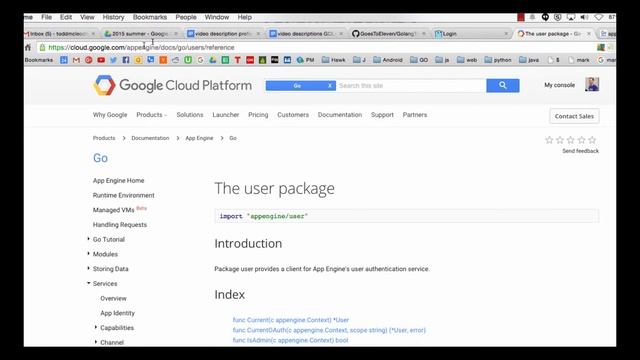Click the blue search magnifier button
This screenshot has width=640, height=360.
click(x=503, y=85)
